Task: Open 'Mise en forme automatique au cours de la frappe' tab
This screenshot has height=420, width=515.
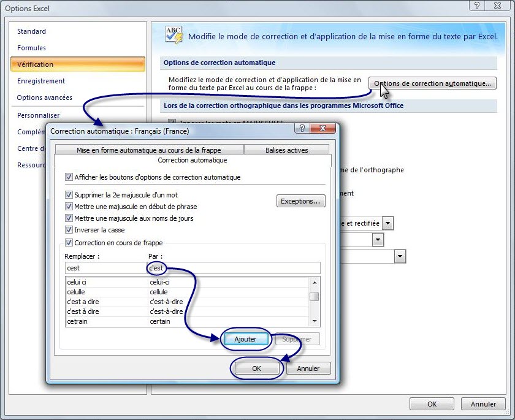Action: click(x=148, y=150)
